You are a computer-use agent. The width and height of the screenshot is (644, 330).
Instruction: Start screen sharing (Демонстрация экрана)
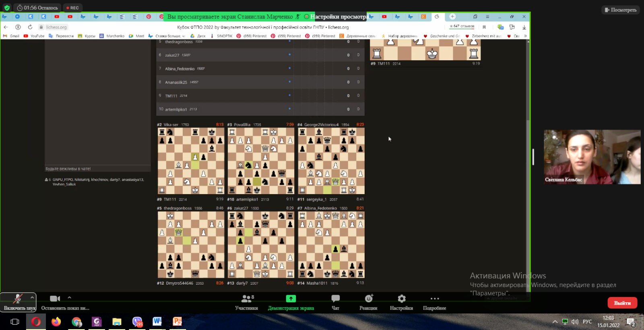pos(291,302)
